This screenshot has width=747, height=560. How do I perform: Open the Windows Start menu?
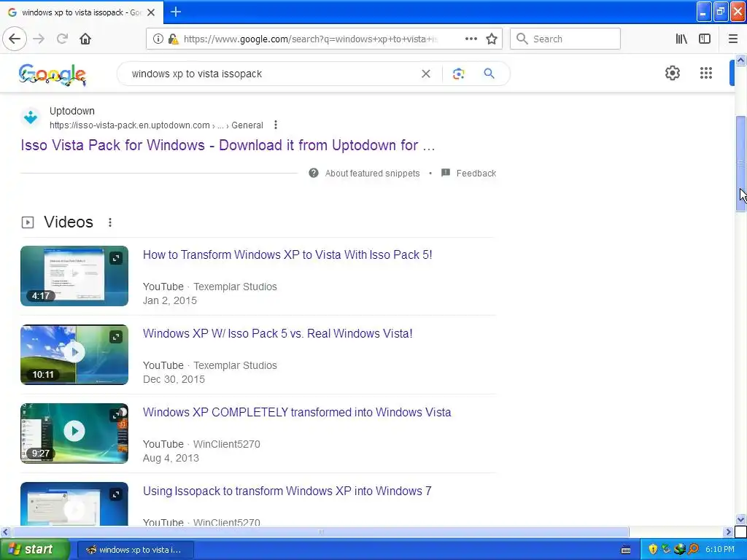click(34, 549)
